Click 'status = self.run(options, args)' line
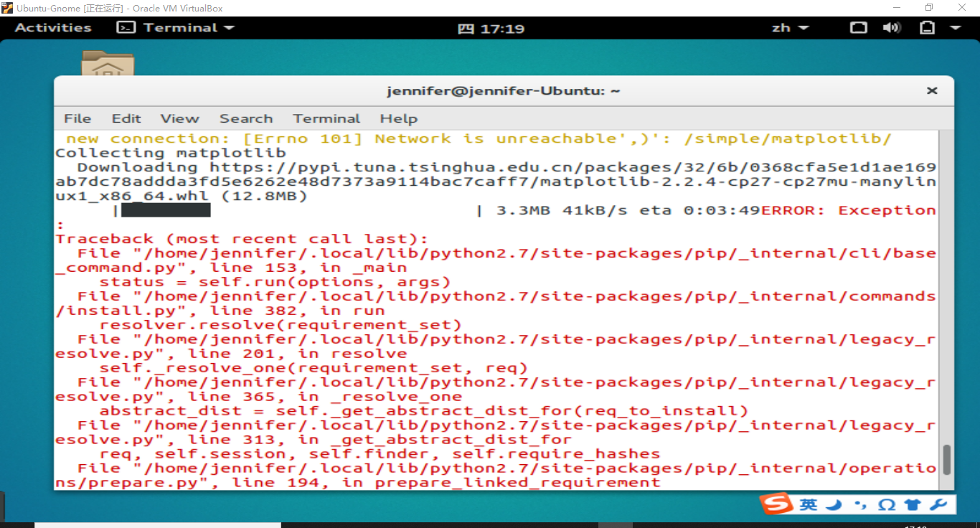 tap(275, 282)
